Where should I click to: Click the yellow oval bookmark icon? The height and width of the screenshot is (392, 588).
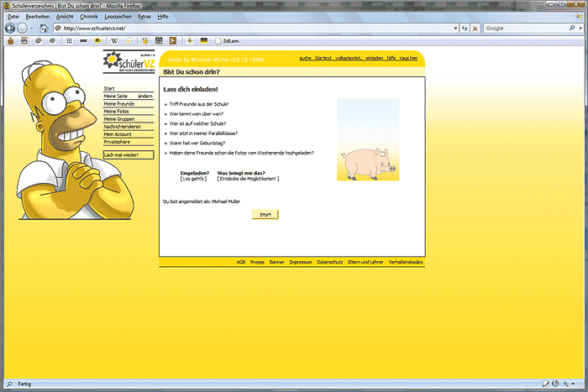coord(97,40)
